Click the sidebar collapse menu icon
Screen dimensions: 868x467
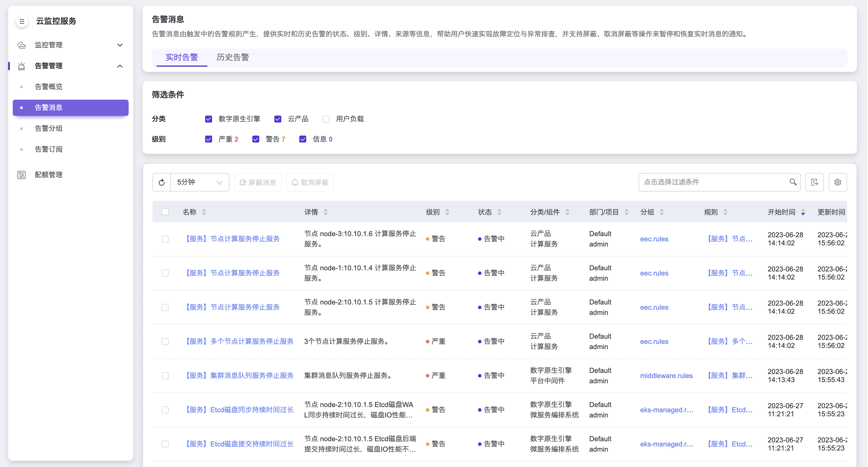(22, 21)
